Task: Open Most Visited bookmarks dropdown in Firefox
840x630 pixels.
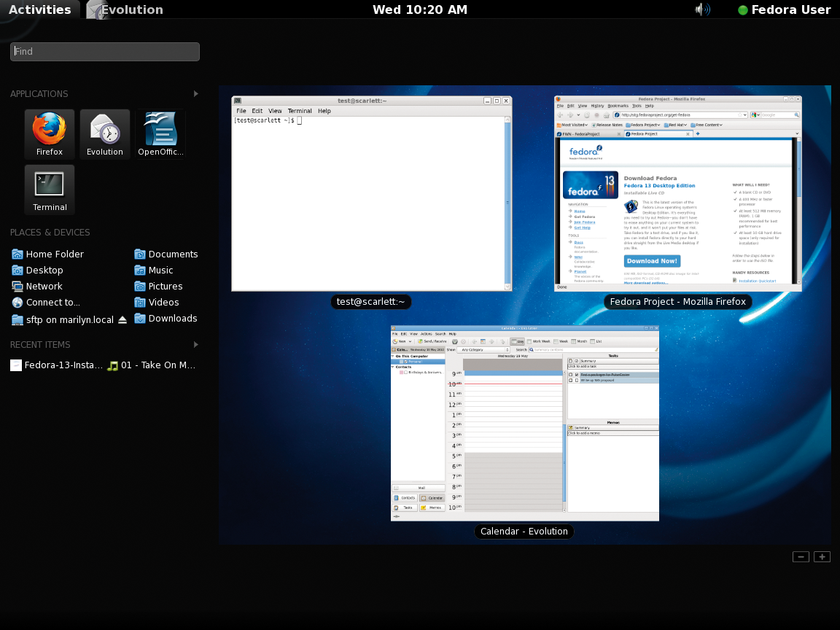Action: tap(572, 125)
